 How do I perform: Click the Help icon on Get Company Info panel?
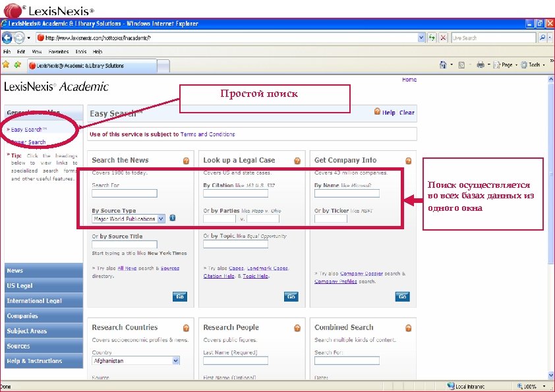pos(409,160)
